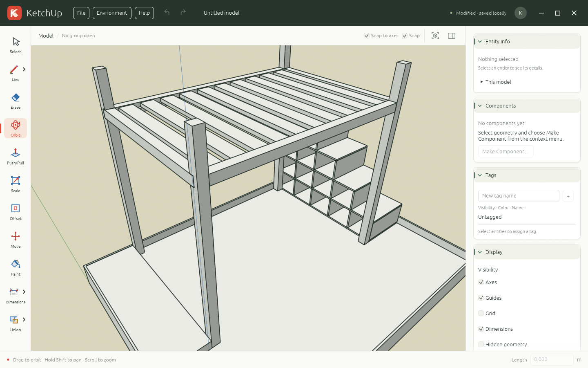
Task: Choose the Move tool
Action: [16, 240]
